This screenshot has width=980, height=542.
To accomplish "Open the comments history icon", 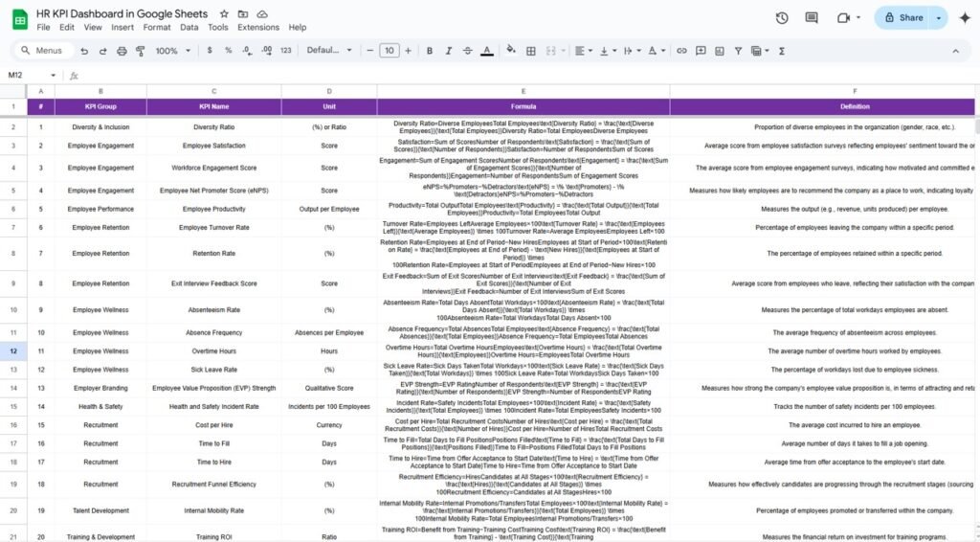I will pyautogui.click(x=812, y=18).
